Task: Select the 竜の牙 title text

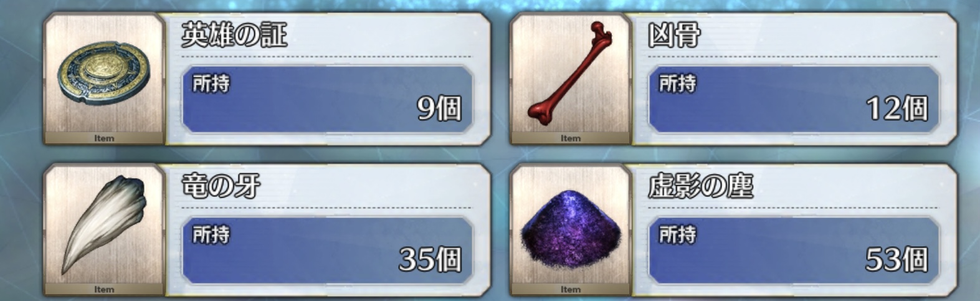Action: click(221, 186)
